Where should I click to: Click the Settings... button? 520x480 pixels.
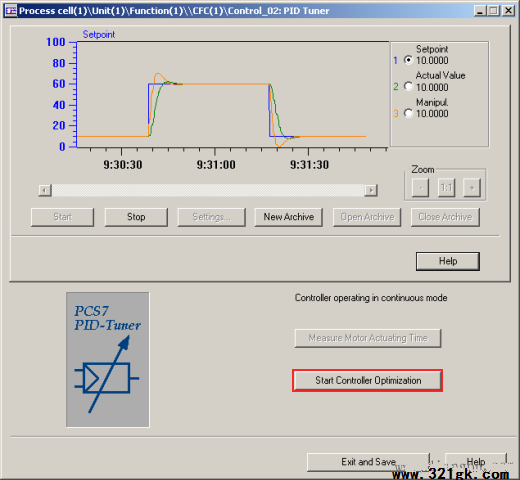[x=212, y=217]
